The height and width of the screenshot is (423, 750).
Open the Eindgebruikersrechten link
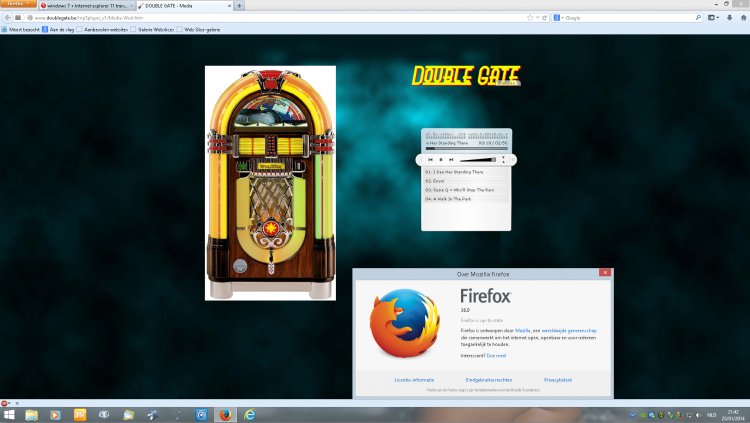[487, 380]
